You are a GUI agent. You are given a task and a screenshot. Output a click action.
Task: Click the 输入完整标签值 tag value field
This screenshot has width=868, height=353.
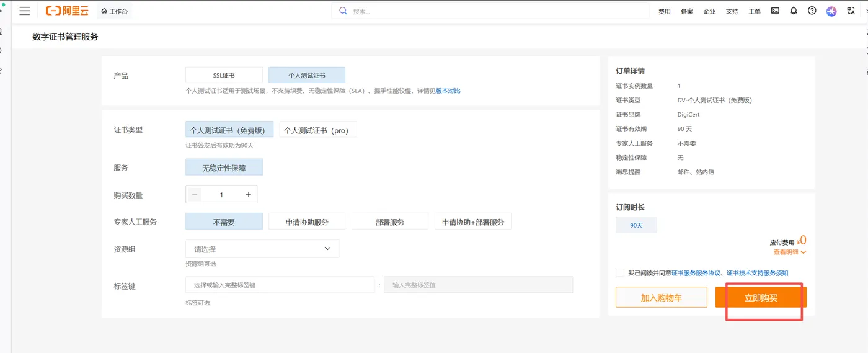point(479,285)
